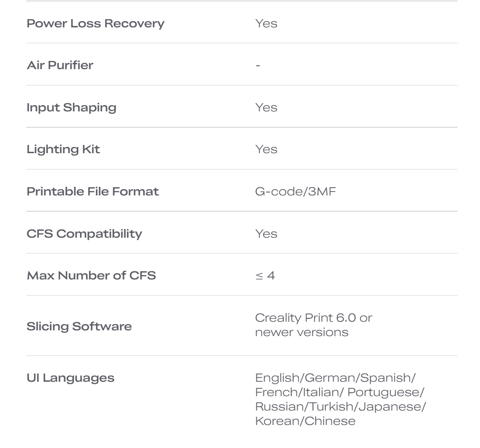480x448 pixels.
Task: Select the Air Purifier row label
Action: click(x=60, y=65)
